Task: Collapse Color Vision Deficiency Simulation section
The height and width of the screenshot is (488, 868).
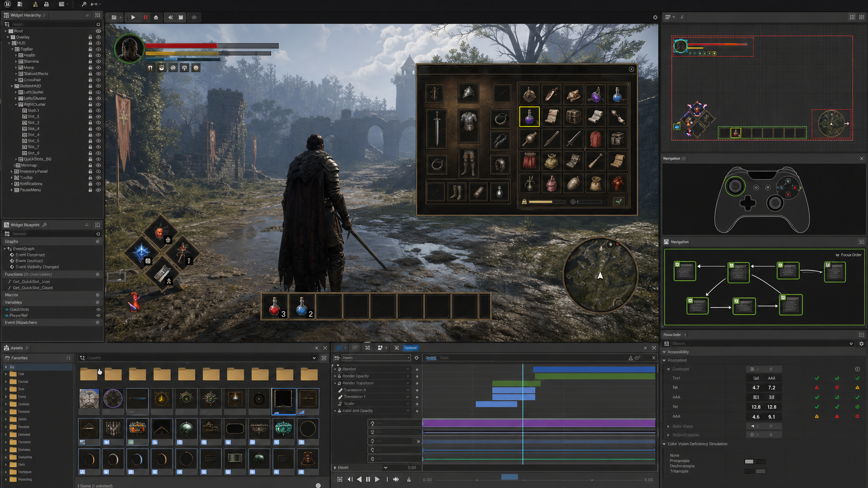Action: [x=664, y=444]
